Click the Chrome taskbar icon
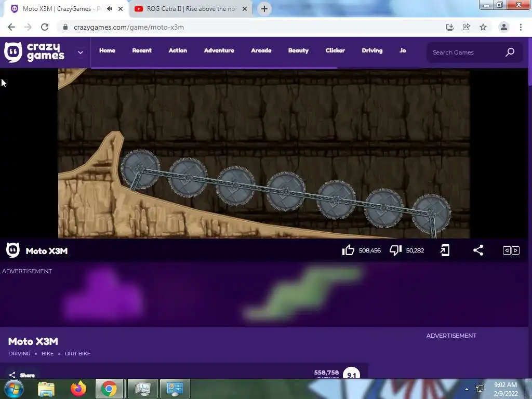 pyautogui.click(x=109, y=389)
